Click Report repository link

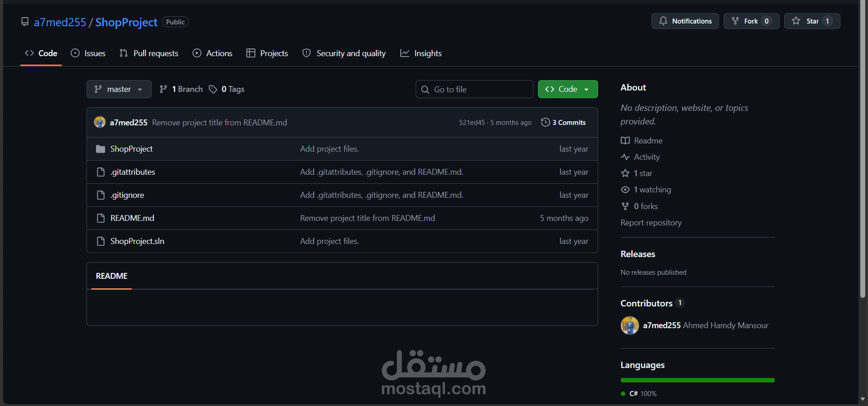pyautogui.click(x=651, y=223)
